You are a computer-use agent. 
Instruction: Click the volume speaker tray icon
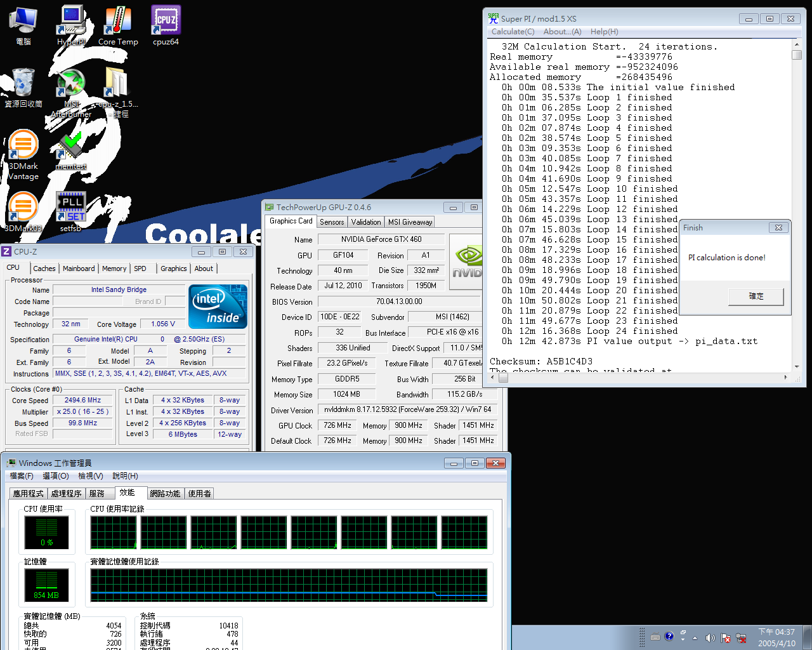[x=710, y=637]
